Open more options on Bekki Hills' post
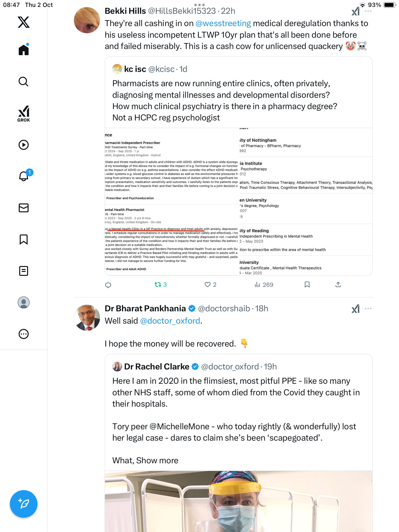The width and height of the screenshot is (399, 532). click(x=368, y=11)
